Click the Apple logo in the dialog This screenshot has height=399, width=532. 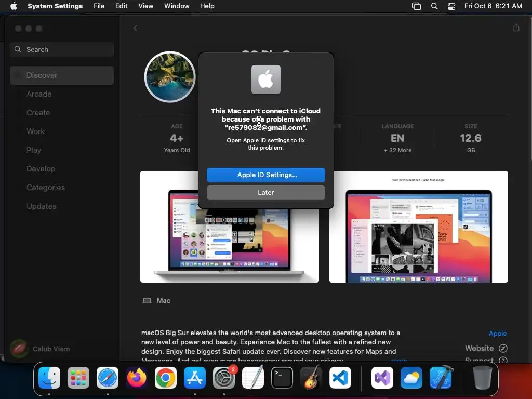point(265,79)
